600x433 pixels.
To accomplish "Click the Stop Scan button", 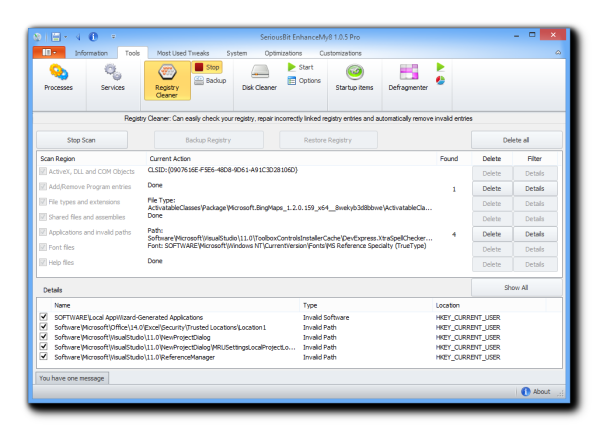I will click(x=82, y=140).
